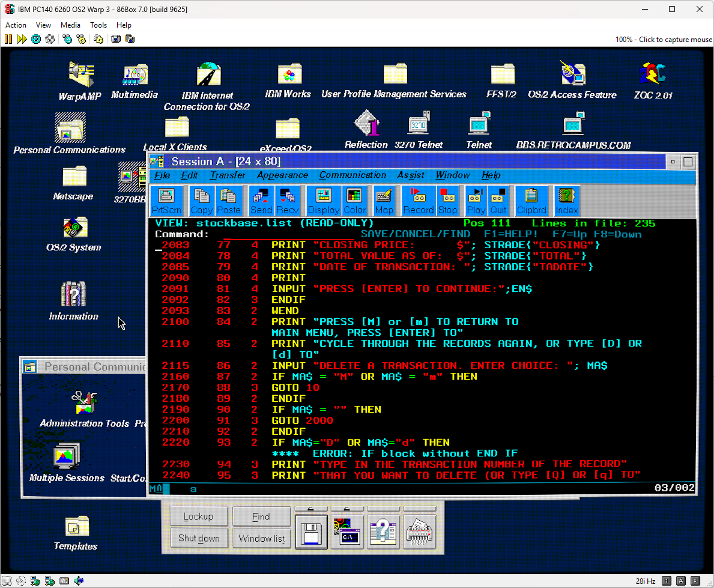Click the Quit macro toolbar icon
Image resolution: width=714 pixels, height=588 pixels.
point(498,201)
